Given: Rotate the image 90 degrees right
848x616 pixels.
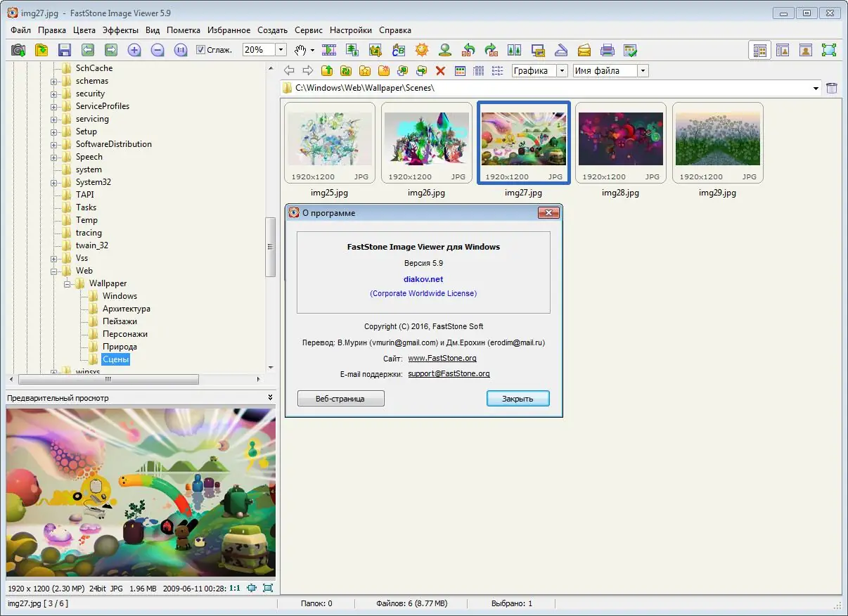Looking at the screenshot, I should 491,49.
